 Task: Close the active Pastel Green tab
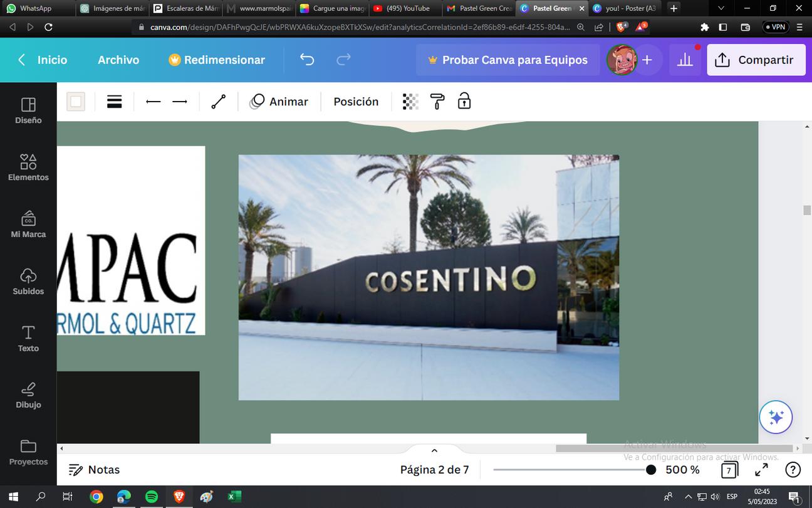pyautogui.click(x=581, y=8)
